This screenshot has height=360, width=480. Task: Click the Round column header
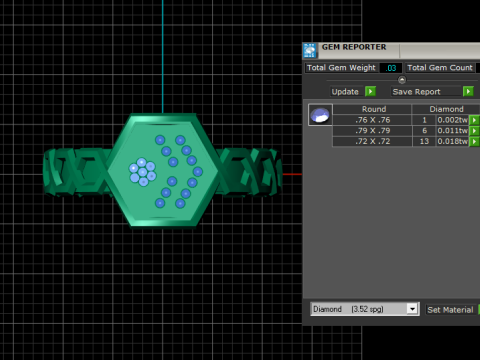coord(372,109)
